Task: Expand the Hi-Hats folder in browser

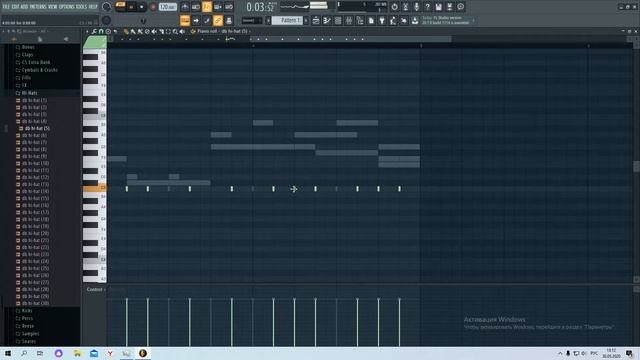Action: point(29,93)
